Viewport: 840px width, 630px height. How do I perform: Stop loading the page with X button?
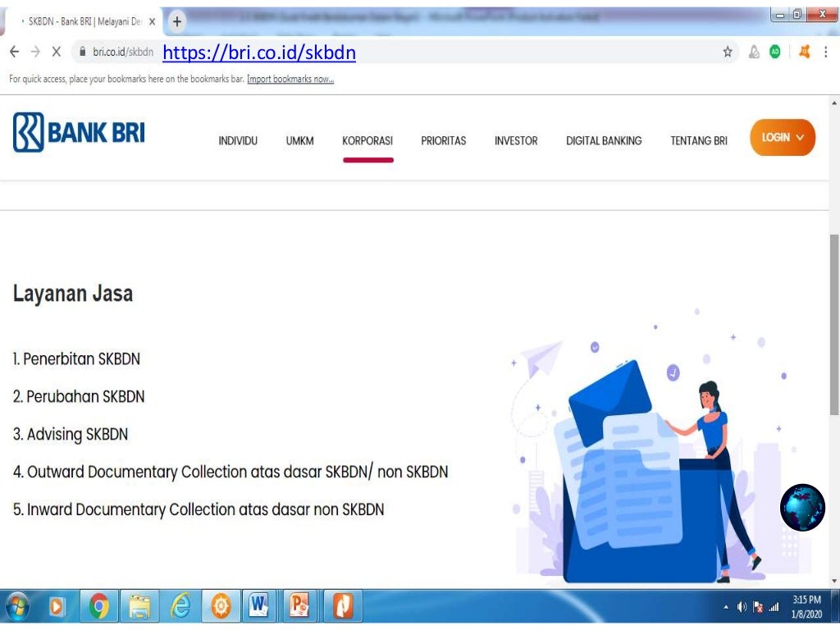coord(57,52)
